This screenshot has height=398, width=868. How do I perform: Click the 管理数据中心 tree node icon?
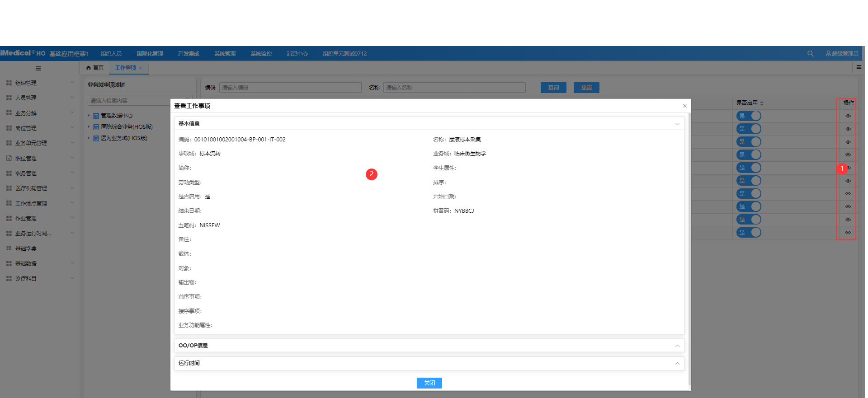[96, 116]
